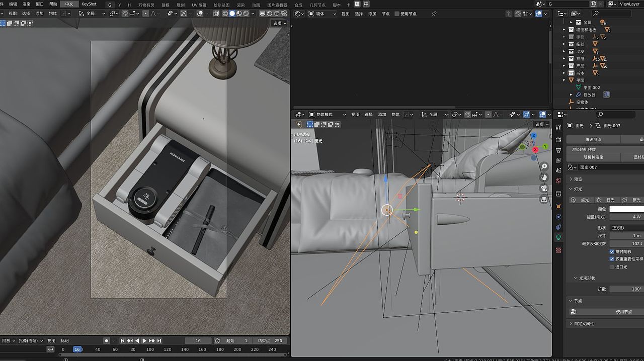This screenshot has width=644, height=361.
Task: Expand 金属 collection in outliner
Action: [x=571, y=22]
